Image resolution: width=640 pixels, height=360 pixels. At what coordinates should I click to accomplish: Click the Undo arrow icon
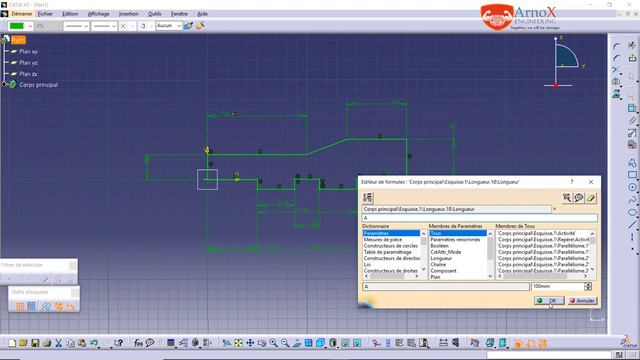(94, 343)
